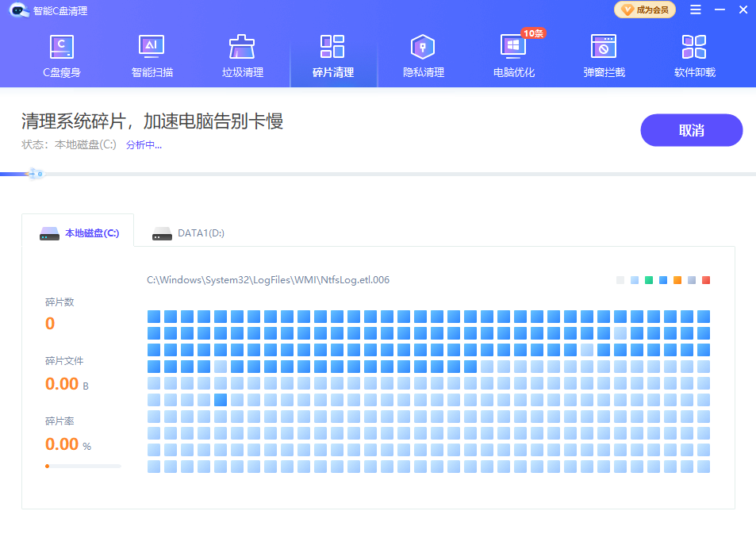Go to the 软件卸载 uninstaller icon
The height and width of the screenshot is (534, 756).
click(x=694, y=48)
